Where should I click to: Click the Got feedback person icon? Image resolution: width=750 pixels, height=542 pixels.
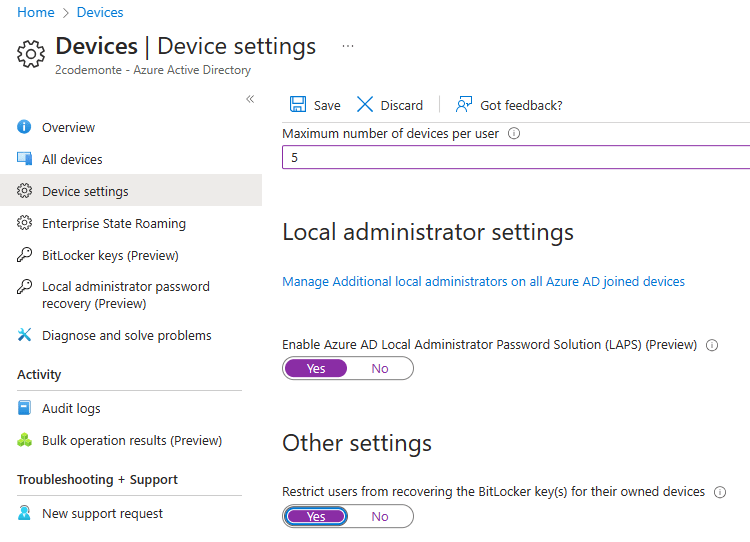pos(464,105)
